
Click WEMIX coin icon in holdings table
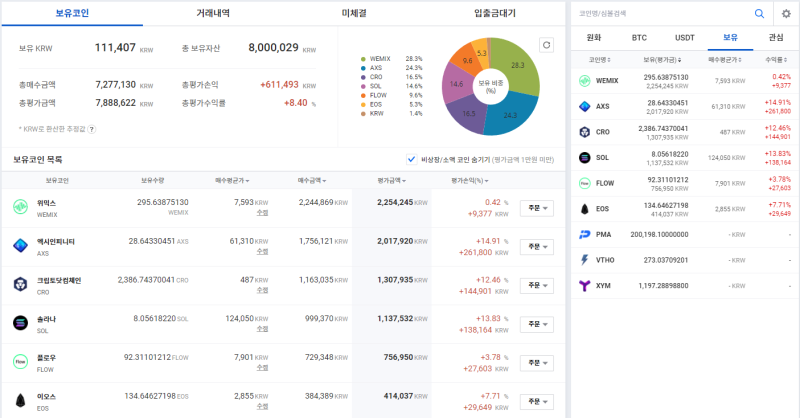click(20, 207)
